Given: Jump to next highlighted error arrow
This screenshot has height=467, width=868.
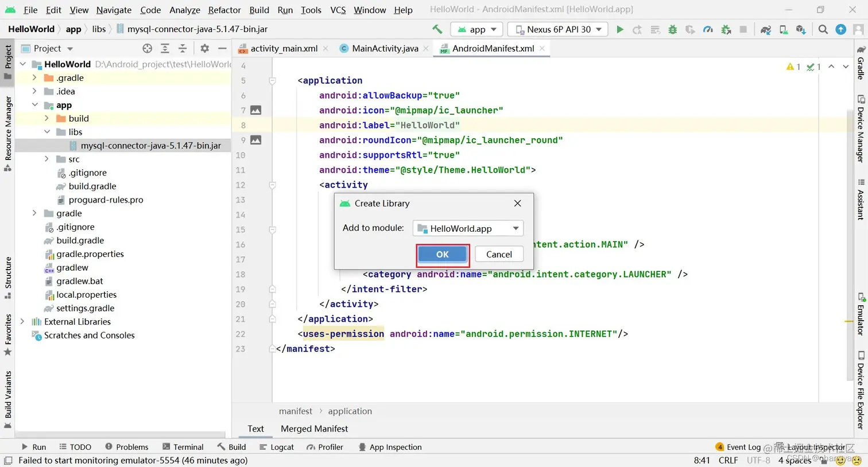Looking at the screenshot, I should [x=846, y=67].
